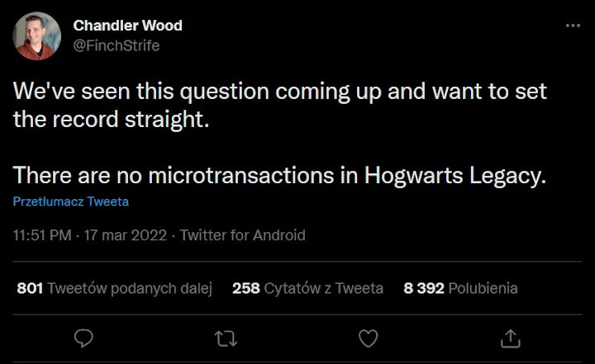Open the Polubienia likes list
The height and width of the screenshot is (364, 595).
pyautogui.click(x=483, y=288)
